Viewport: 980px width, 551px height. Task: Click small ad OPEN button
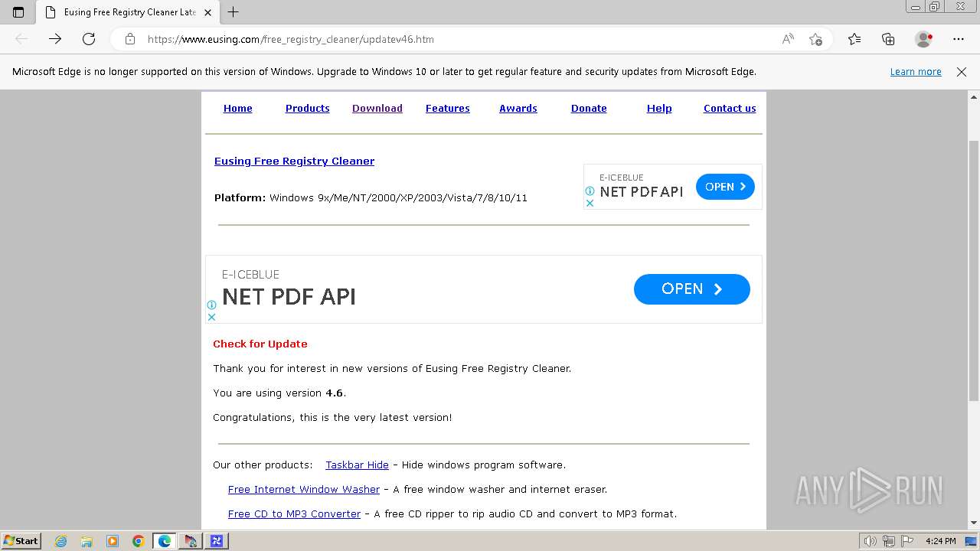click(725, 187)
